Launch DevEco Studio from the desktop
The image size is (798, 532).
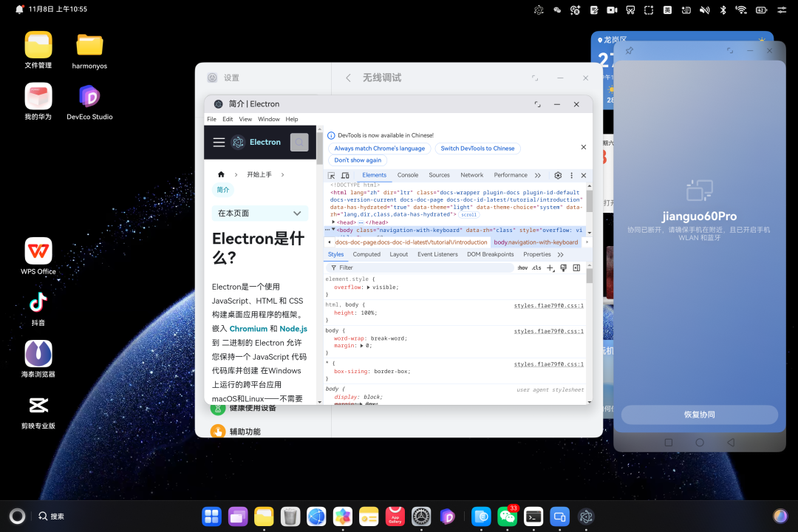click(89, 96)
